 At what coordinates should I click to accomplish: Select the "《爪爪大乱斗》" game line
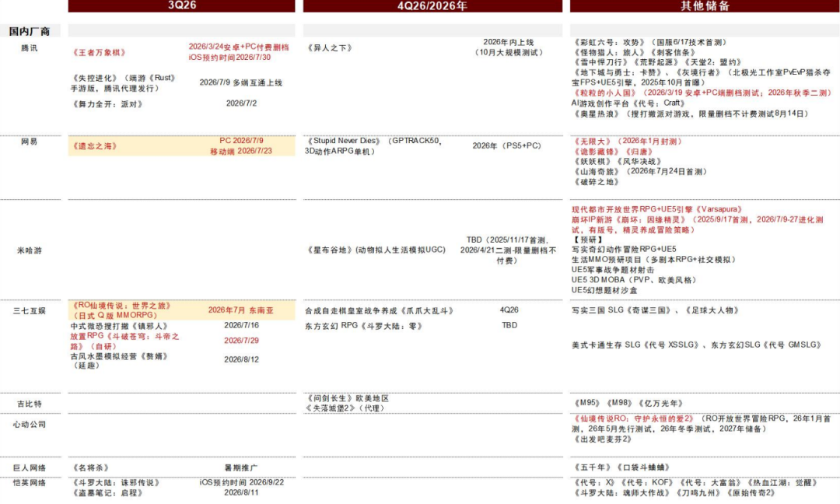(380, 310)
